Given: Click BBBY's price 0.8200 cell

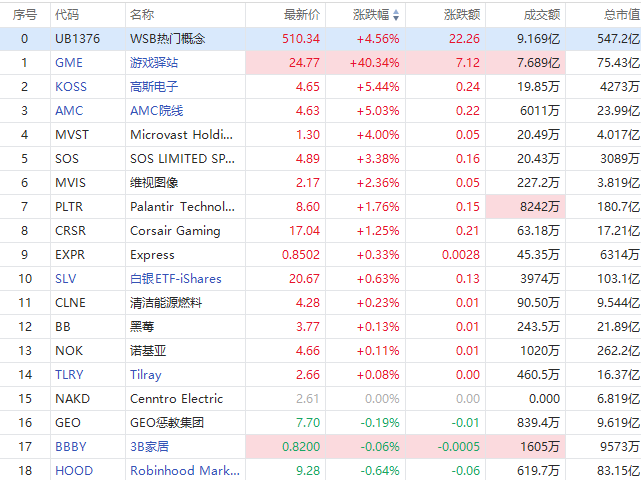Looking at the screenshot, I should pyautogui.click(x=285, y=446).
